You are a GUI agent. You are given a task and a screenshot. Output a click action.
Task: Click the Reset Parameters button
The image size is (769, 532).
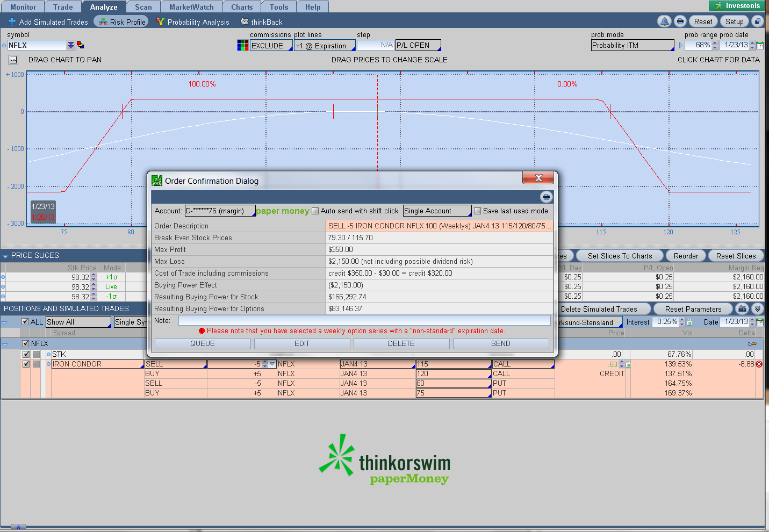pyautogui.click(x=693, y=309)
